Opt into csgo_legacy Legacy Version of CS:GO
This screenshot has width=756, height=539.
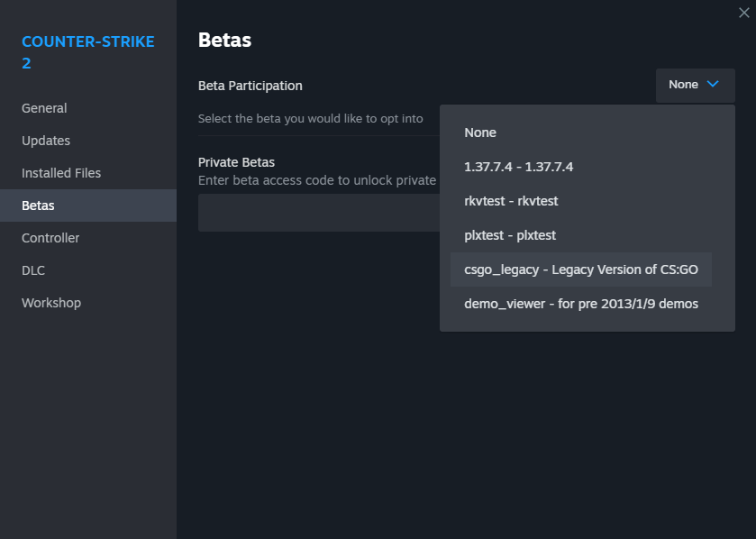click(x=581, y=269)
